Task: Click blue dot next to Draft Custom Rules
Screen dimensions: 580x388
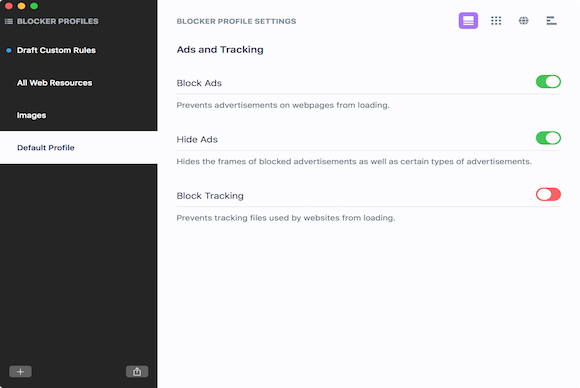Action: (9, 50)
